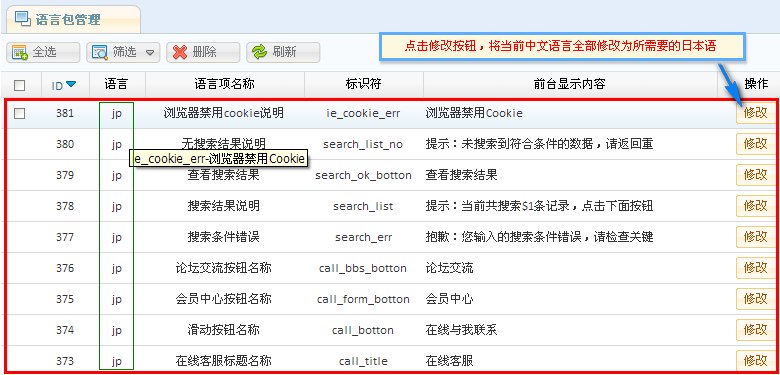Image resolution: width=780 pixels, height=375 pixels.
Task: Click the 在线客服标题名称 name cell
Action: coord(224,361)
